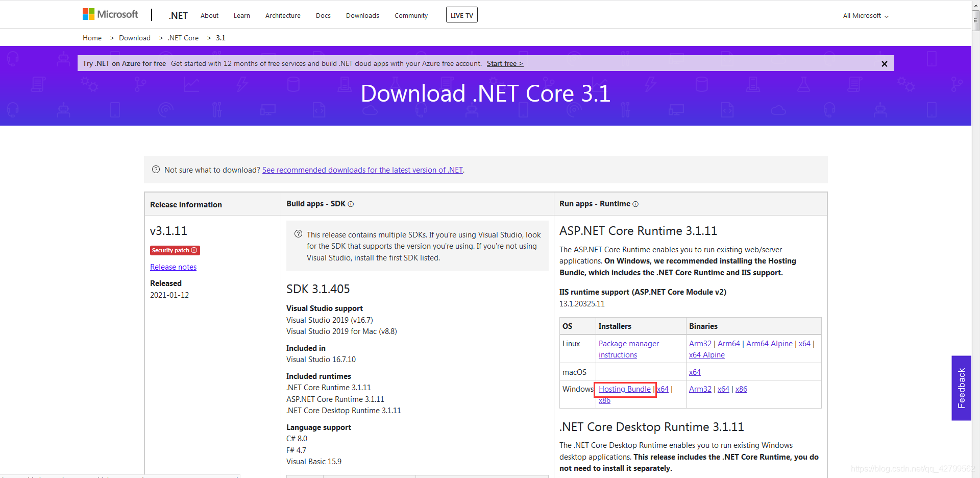Select the 13.1.20325.11 module version text
The image size is (980, 478).
click(x=582, y=304)
